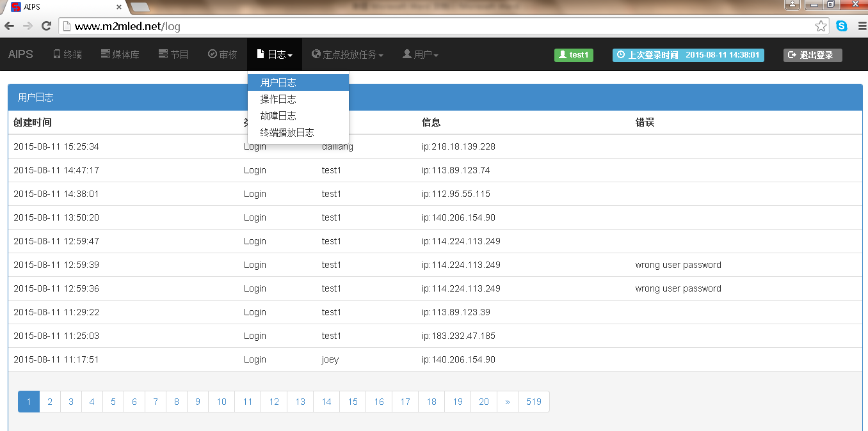This screenshot has height=431, width=868.
Task: Click the 信息 column header
Action: (431, 122)
